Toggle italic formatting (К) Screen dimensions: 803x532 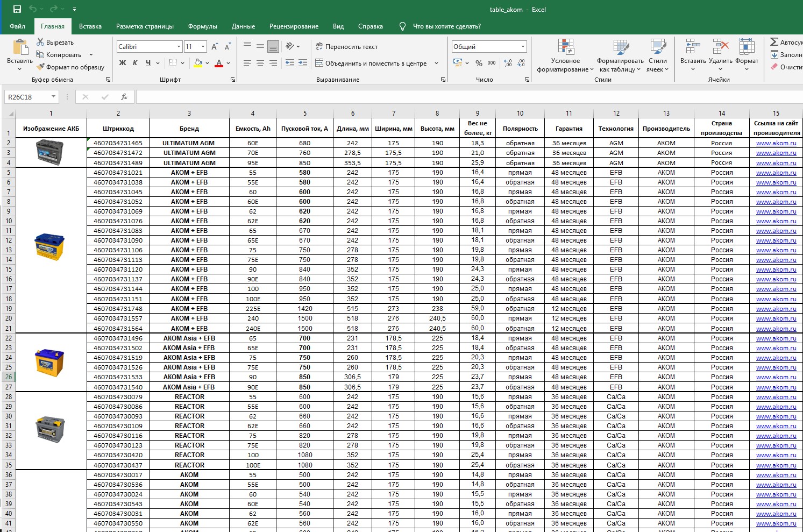coord(135,63)
